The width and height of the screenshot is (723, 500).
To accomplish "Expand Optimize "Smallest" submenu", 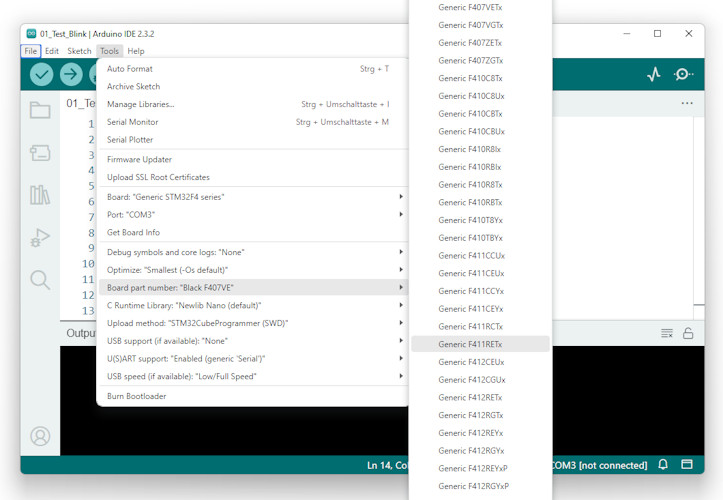I will (252, 270).
